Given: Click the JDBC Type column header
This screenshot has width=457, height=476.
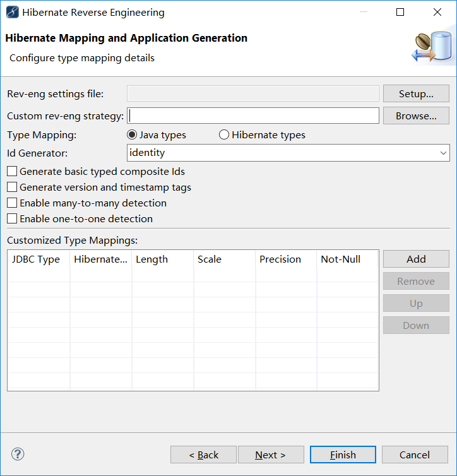Looking at the screenshot, I should 39,259.
